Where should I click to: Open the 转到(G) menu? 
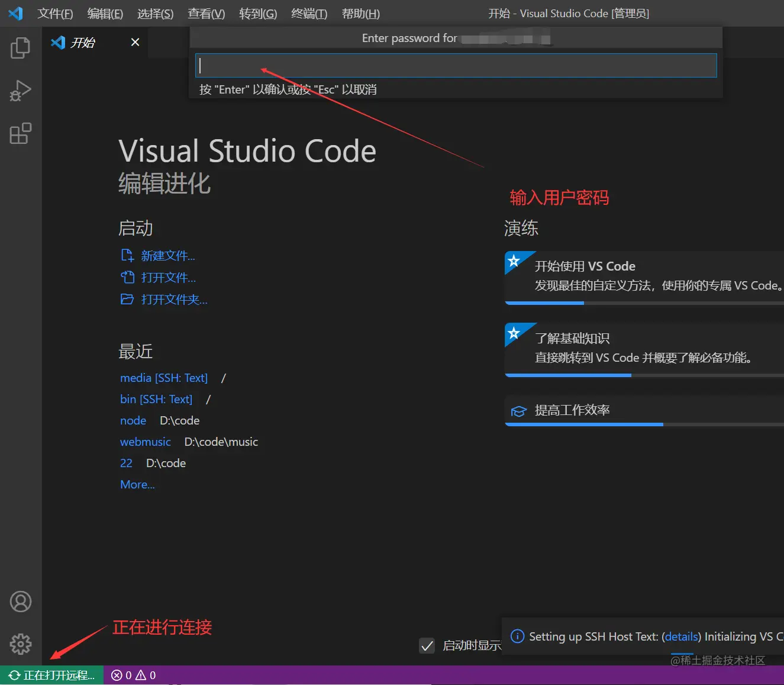(258, 14)
